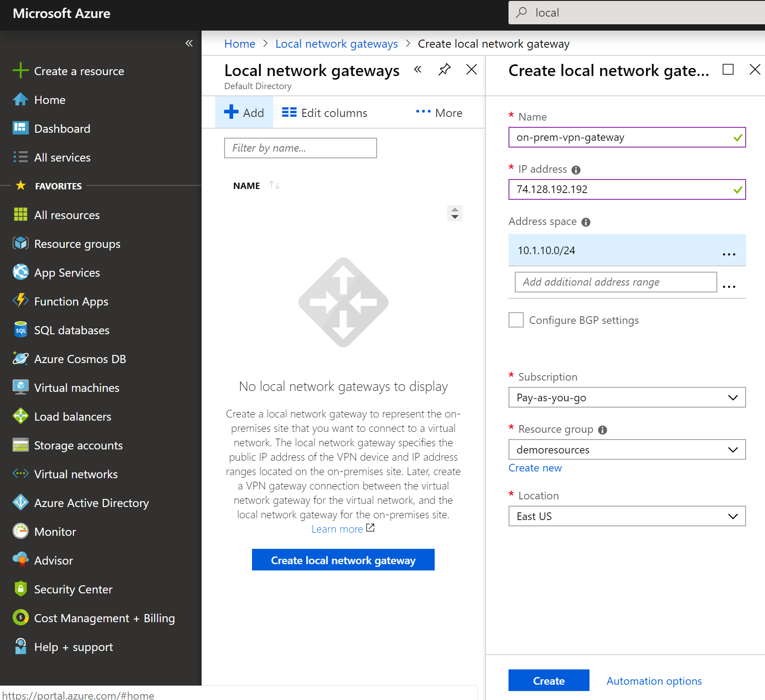Click Edit columns
The width and height of the screenshot is (765, 700).
(324, 112)
